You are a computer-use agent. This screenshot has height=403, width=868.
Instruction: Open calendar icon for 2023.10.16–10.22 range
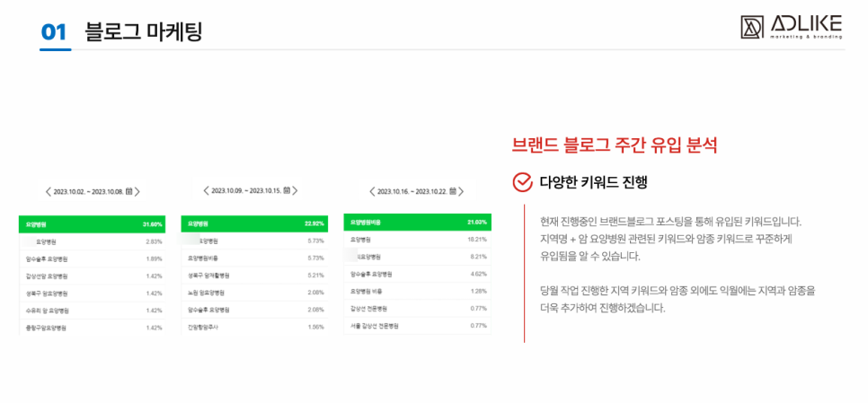453,191
